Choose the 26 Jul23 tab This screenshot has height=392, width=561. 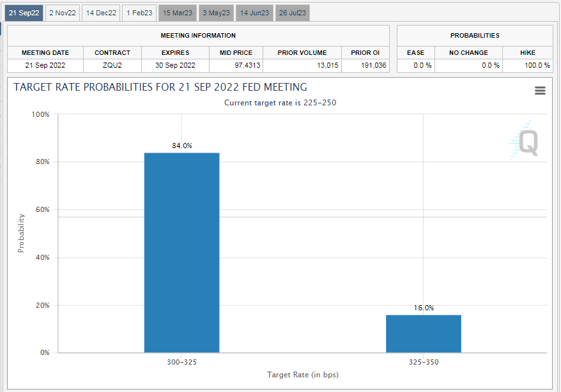pos(293,13)
